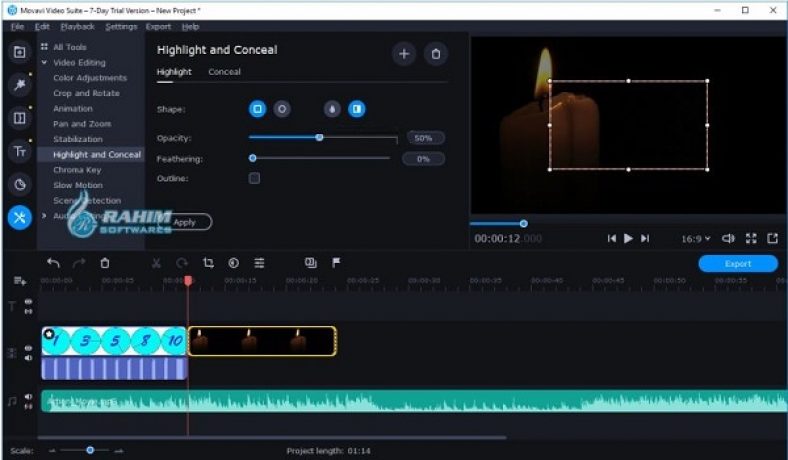This screenshot has width=788, height=460.
Task: Open the Crop tool in timeline toolbar
Action: 208,262
